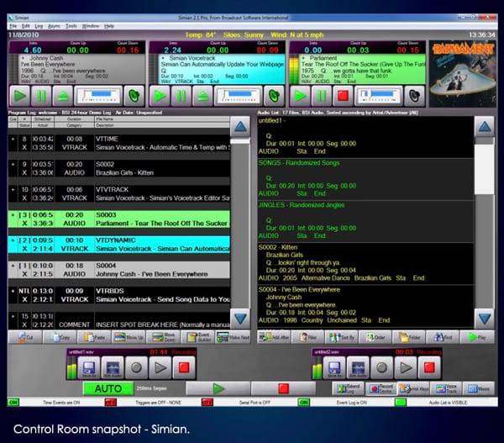Open the Hot Keys panel
This screenshot has width=504, height=443.
[413, 388]
